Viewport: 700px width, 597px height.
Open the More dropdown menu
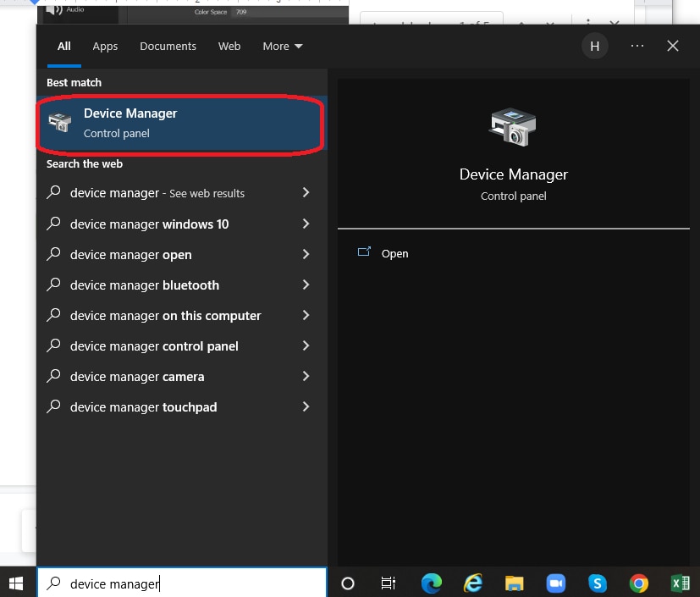(x=282, y=47)
